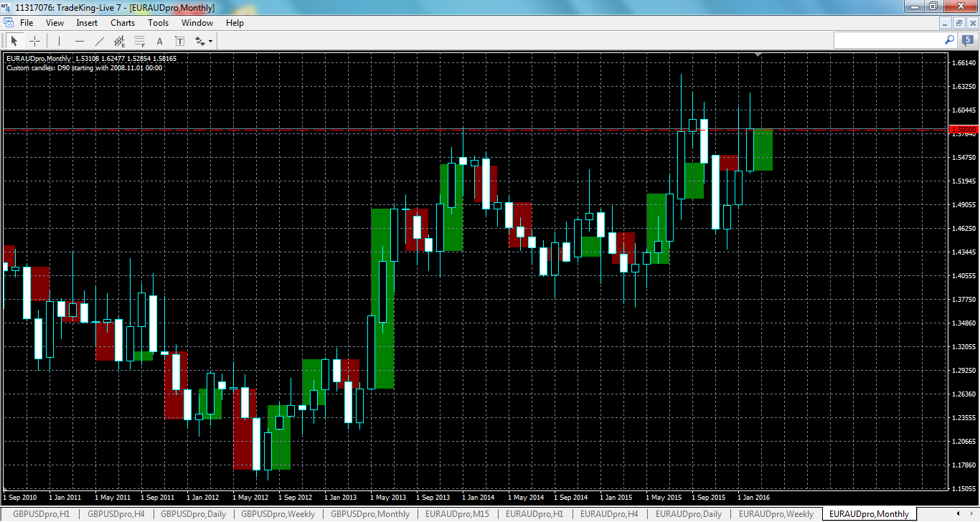Click the '1 Sep 2010' time axis label
Screen dimensions: 980x522
[x=20, y=497]
